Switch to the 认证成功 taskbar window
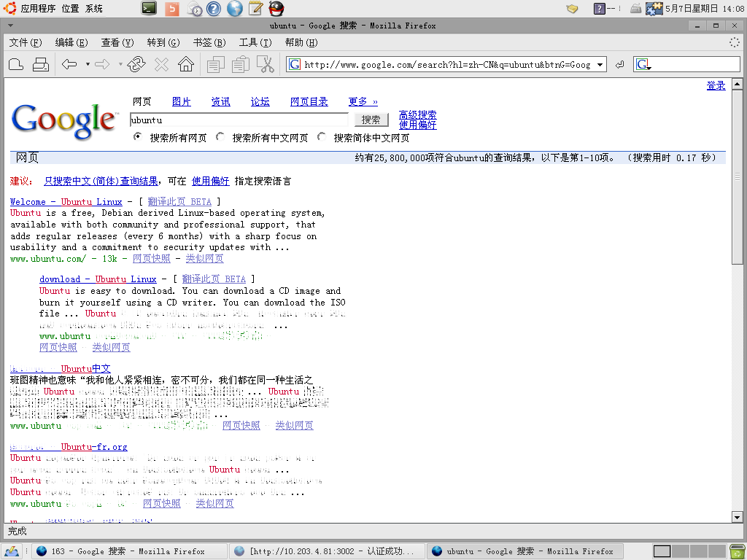This screenshot has width=747, height=560. pyautogui.click(x=327, y=551)
